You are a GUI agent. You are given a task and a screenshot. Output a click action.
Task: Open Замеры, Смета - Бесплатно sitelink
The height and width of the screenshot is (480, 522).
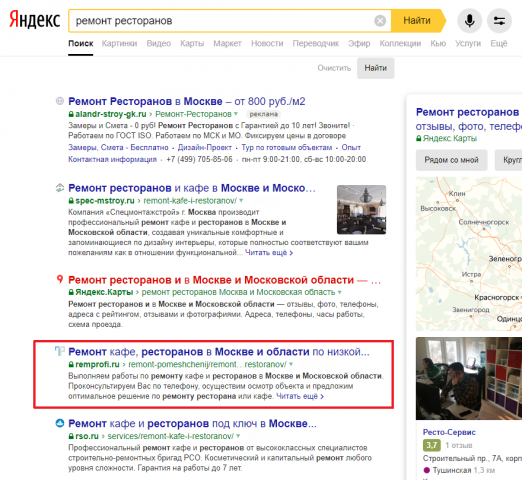pyautogui.click(x=118, y=147)
